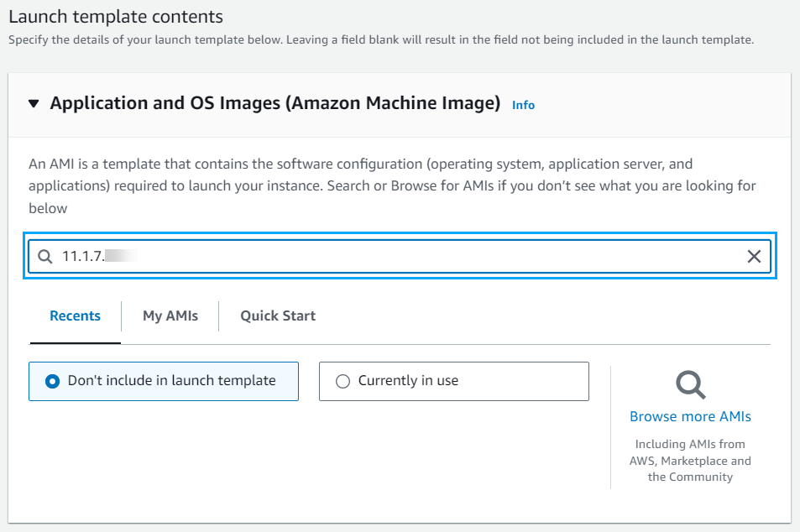Select the Currently in use option
Image resolution: width=800 pixels, height=532 pixels.
coord(453,381)
